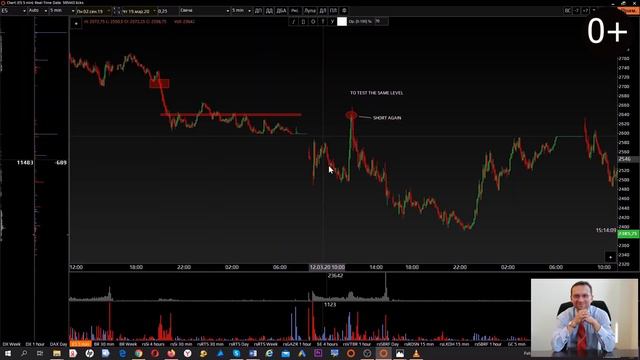
Task: Click the red SHORT AGAIN ellipse marker
Action: coord(351,116)
